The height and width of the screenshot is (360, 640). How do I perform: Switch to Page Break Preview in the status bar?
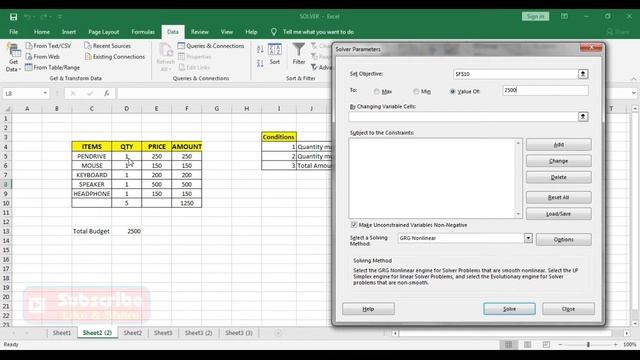[x=546, y=345]
